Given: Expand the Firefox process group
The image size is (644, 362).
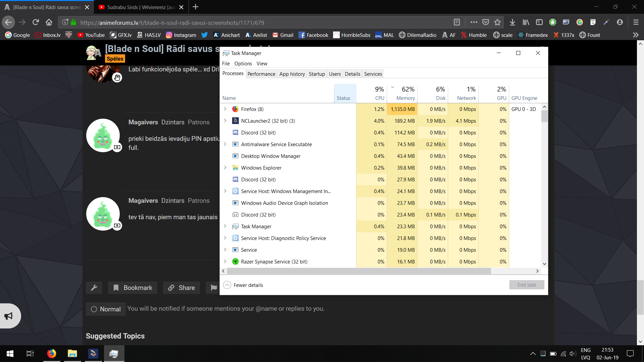Looking at the screenshot, I should [x=225, y=109].
